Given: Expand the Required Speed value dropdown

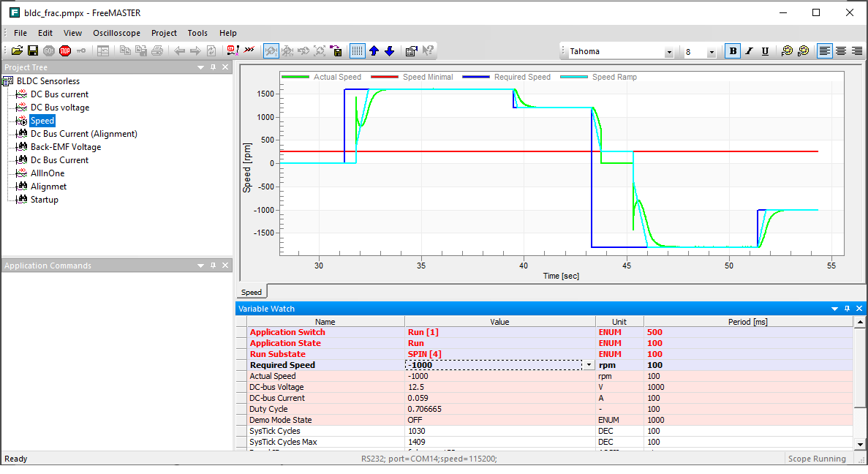Looking at the screenshot, I should pyautogui.click(x=589, y=365).
